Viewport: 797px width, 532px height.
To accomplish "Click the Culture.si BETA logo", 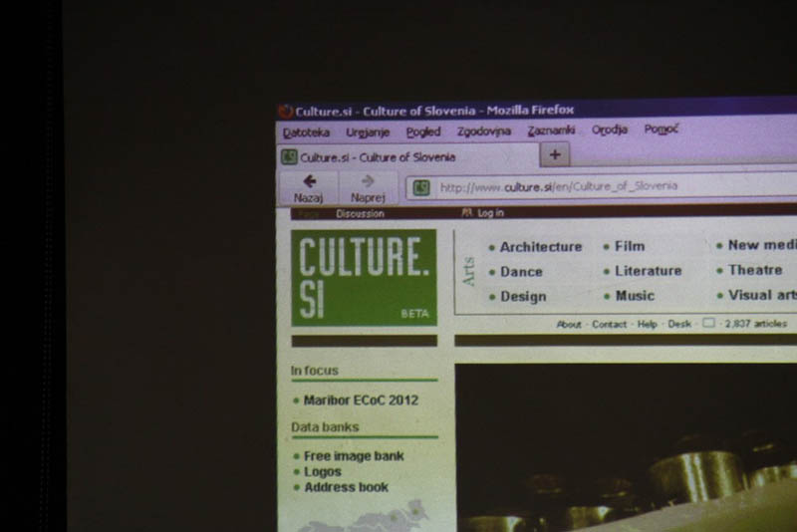I will coord(364,277).
